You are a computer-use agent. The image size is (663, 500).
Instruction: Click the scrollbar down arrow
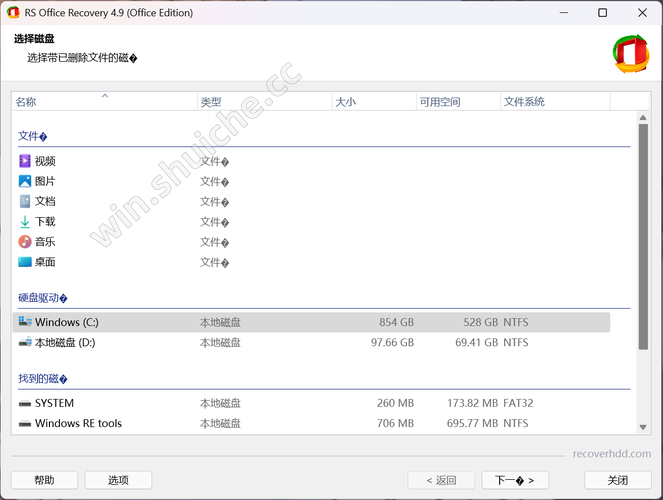(x=643, y=427)
